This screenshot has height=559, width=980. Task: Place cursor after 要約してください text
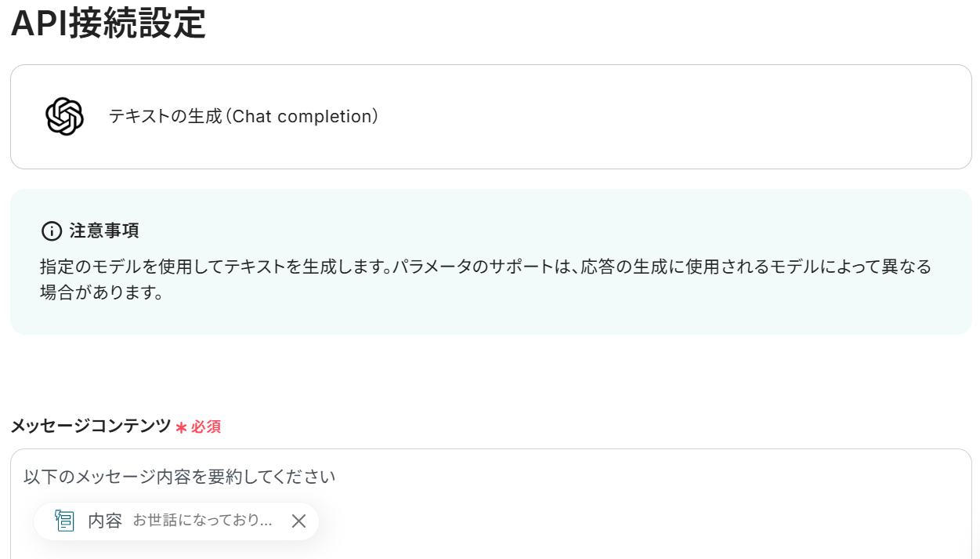[x=336, y=476]
